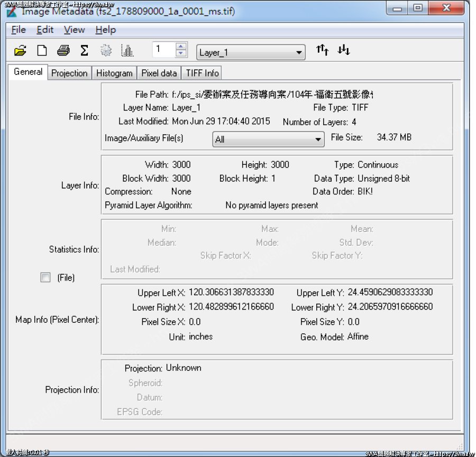Click the down-arrows icon at toolbar end
The width and height of the screenshot is (476, 457).
coord(344,50)
